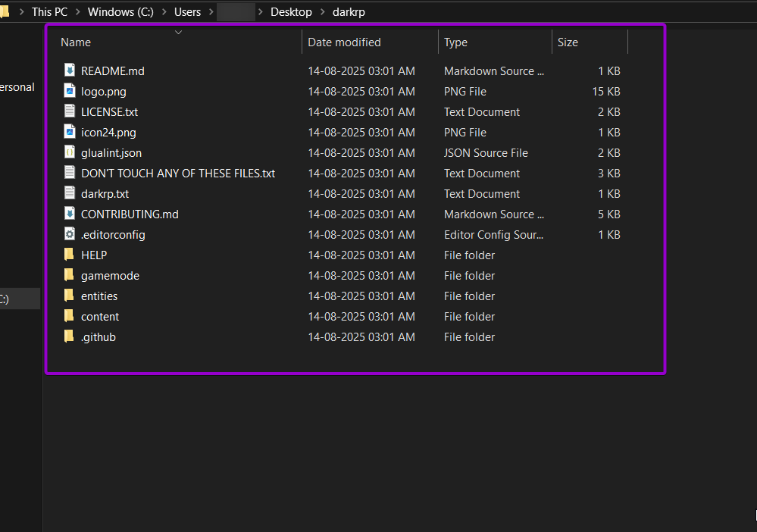This screenshot has height=532, width=757.
Task: Click the date modified of .github folder
Action: [x=361, y=337]
